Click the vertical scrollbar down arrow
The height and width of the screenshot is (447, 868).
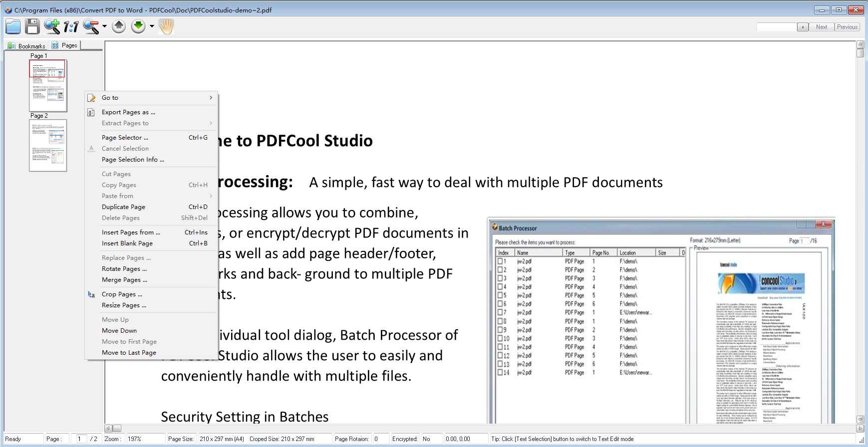(860, 420)
